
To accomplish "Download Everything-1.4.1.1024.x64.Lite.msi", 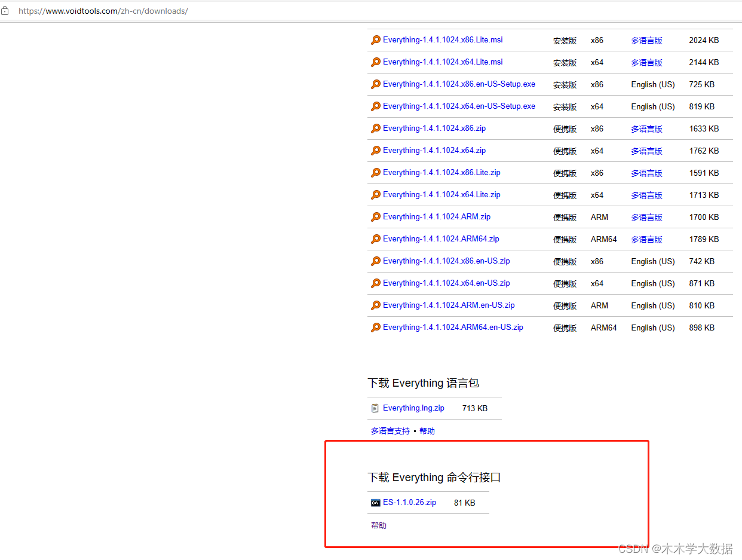I will coord(443,62).
